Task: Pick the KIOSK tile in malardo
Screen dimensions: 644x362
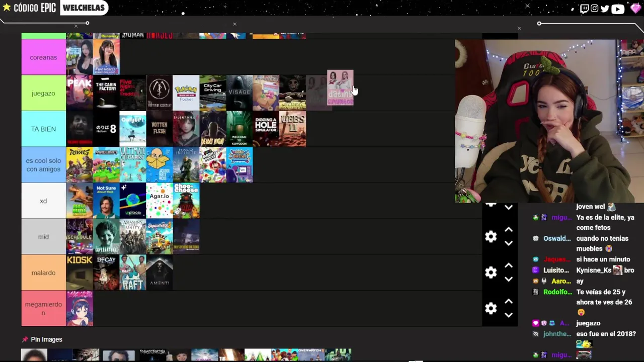Action: (79, 273)
